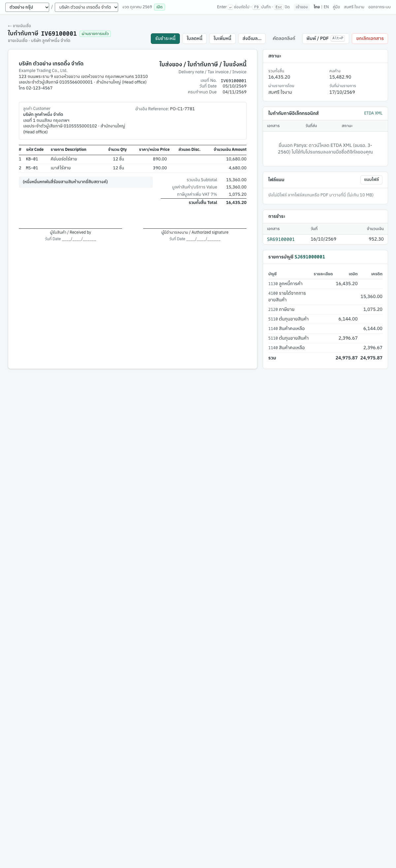Click the ผ่านรายการแล้ว status badge
The height and width of the screenshot is (868, 396).
pos(95,34)
